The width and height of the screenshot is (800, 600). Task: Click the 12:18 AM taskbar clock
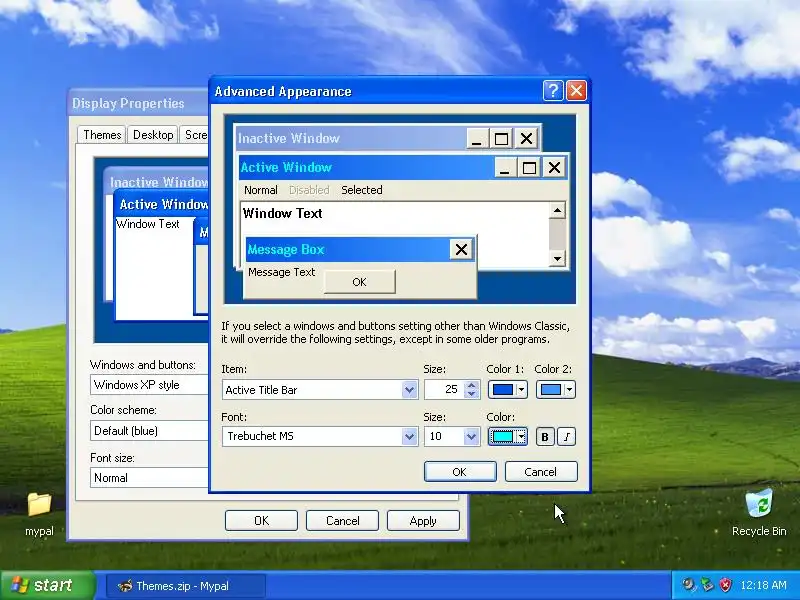[x=763, y=585]
